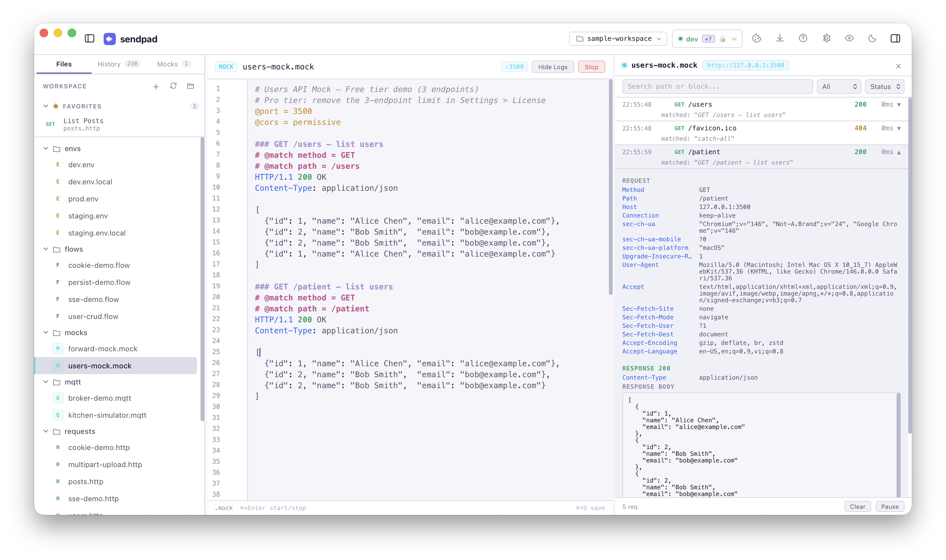Open the cookies manager icon
The image size is (946, 560).
coord(756,38)
